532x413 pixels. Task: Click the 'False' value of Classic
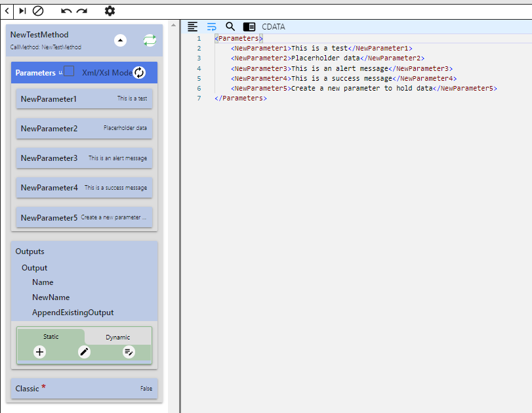[146, 389]
